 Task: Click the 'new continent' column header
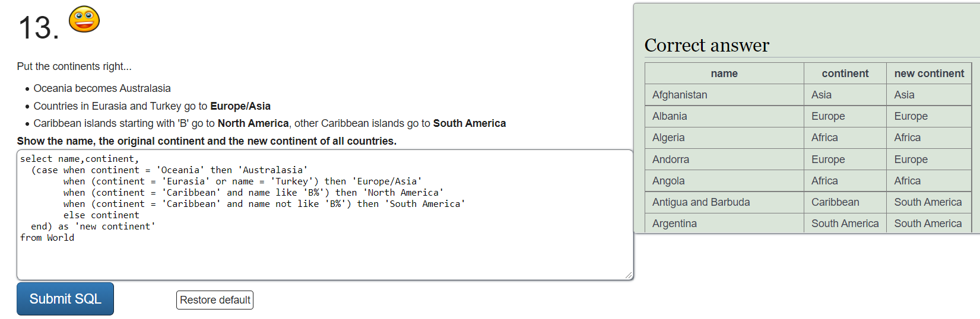tap(929, 74)
